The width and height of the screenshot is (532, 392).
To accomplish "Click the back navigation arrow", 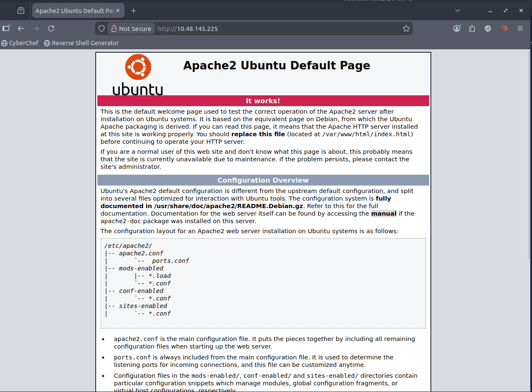I will 21,28.
